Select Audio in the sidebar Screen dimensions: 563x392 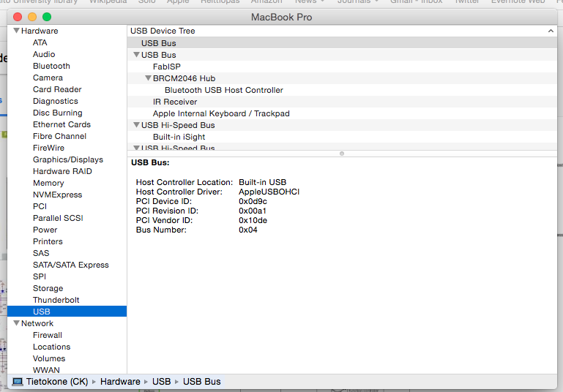(44, 54)
